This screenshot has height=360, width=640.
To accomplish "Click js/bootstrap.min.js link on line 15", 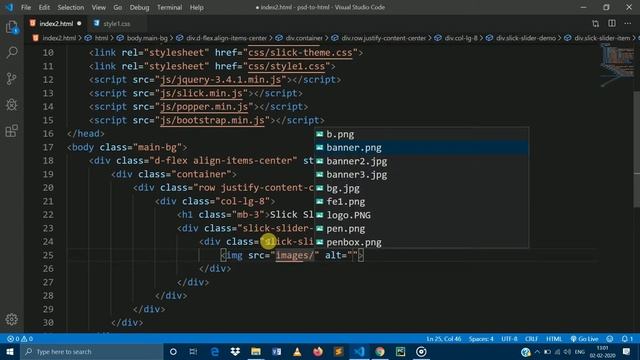I will [x=213, y=120].
